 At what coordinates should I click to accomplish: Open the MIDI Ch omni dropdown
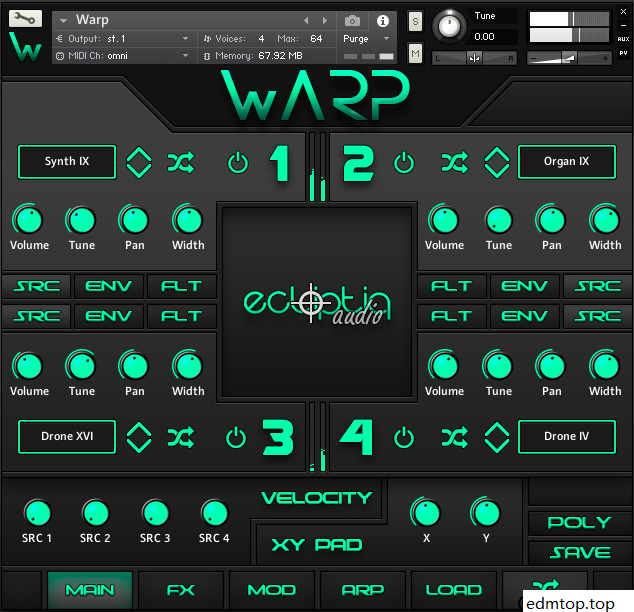point(122,56)
